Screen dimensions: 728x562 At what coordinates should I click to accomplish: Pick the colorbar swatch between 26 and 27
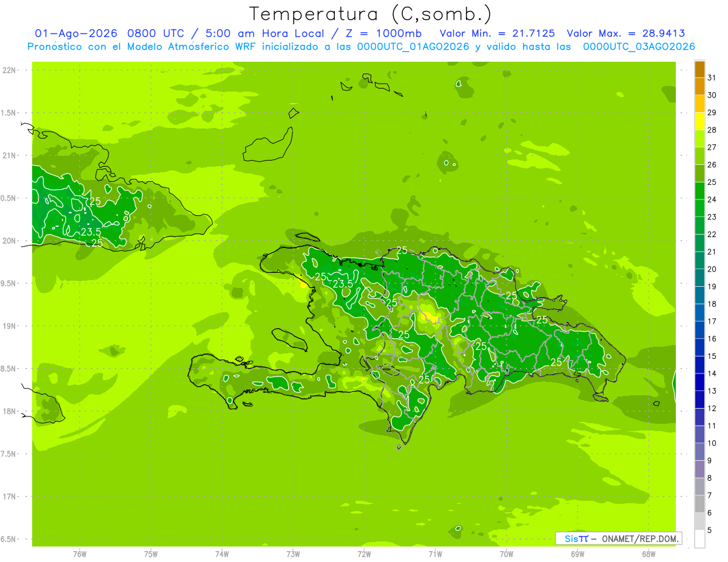click(x=699, y=156)
